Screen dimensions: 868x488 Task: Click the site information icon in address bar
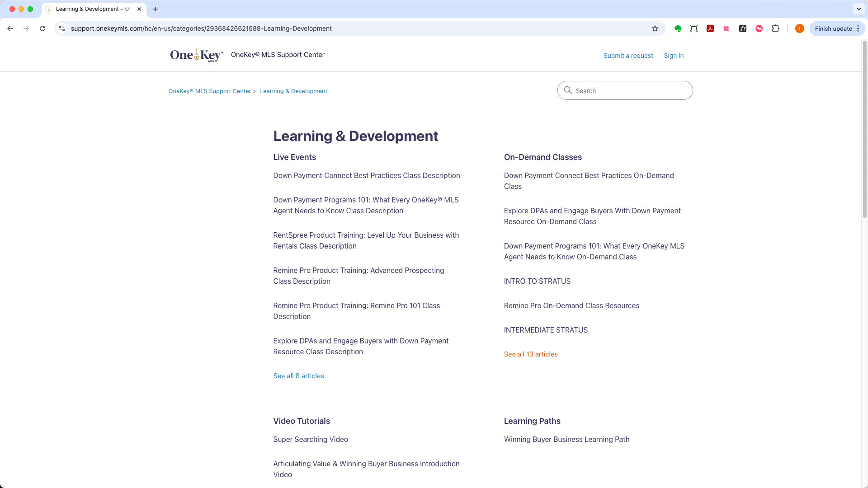[x=61, y=28]
